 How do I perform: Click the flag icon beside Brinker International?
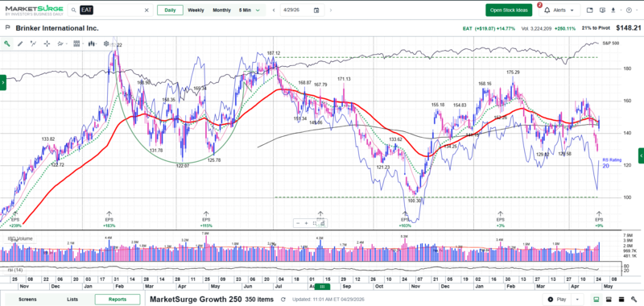[x=7, y=28]
